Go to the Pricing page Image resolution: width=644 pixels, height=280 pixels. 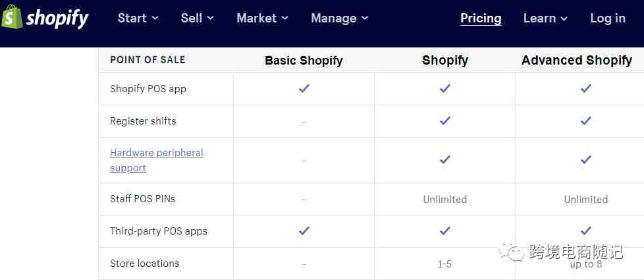point(481,18)
